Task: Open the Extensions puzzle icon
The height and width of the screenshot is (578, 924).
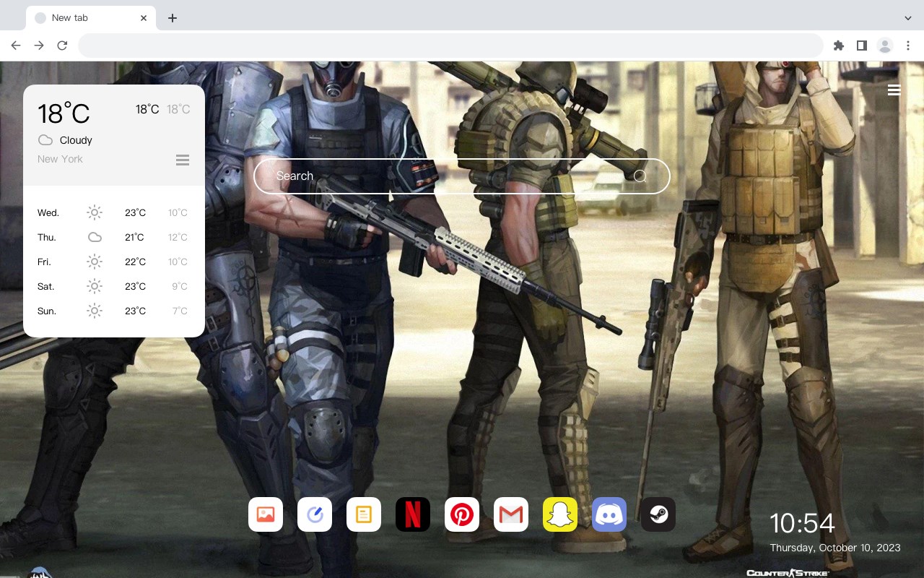Action: pyautogui.click(x=838, y=46)
